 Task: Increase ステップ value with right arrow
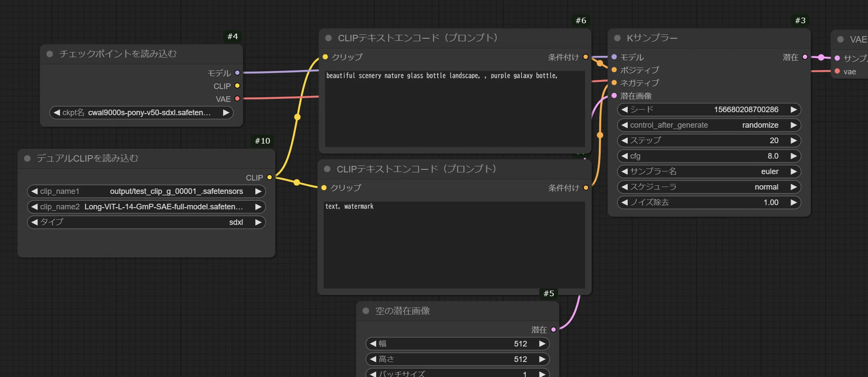tap(794, 141)
